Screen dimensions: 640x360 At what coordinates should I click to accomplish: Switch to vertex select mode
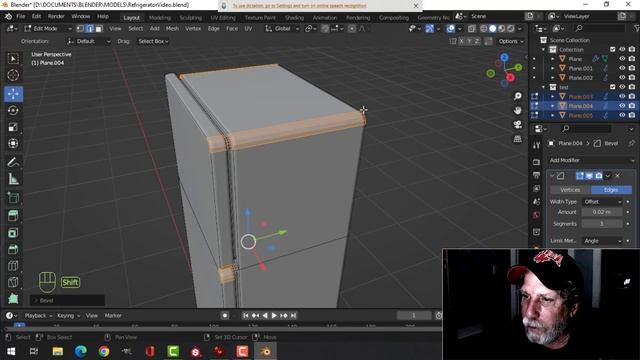click(x=80, y=29)
